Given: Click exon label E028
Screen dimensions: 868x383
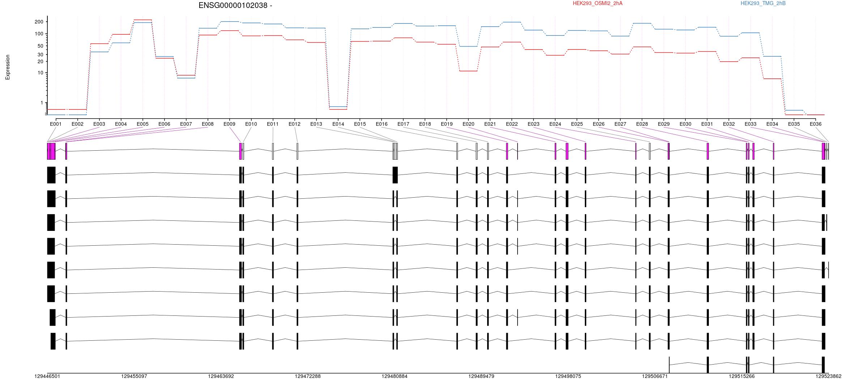Looking at the screenshot, I should (x=642, y=124).
